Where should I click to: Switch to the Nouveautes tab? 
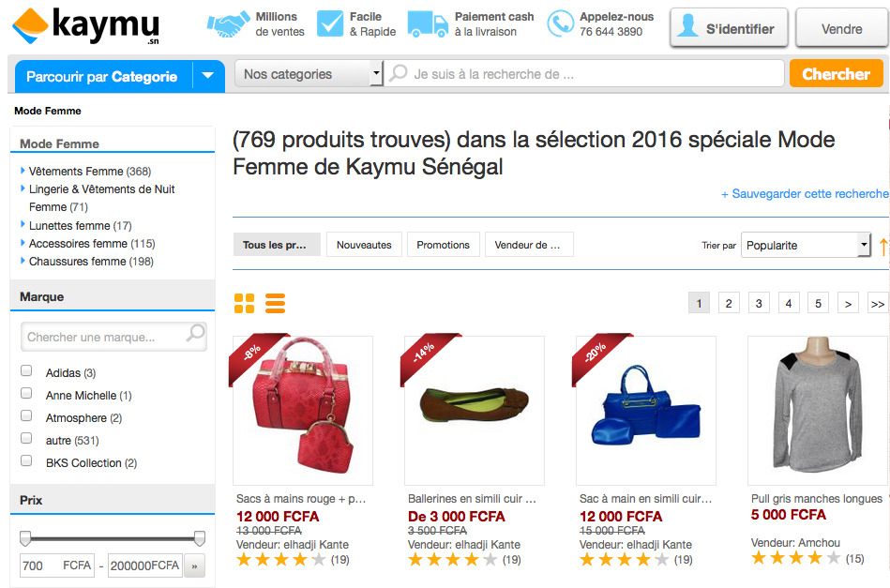pos(364,245)
